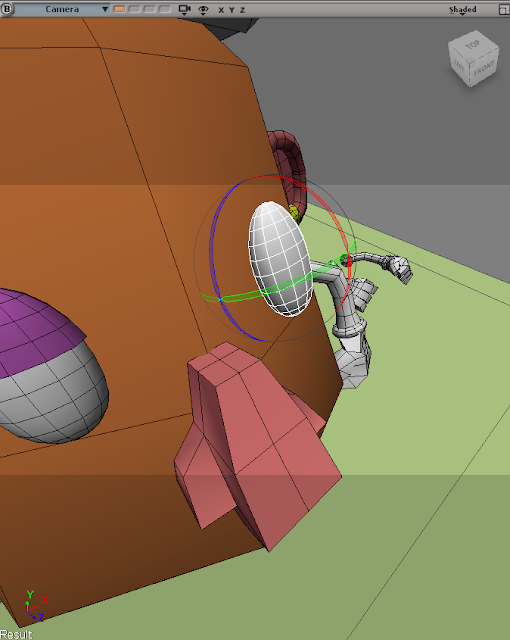The width and height of the screenshot is (510, 640).
Task: Open the eye show/visibility menu
Action: coord(203,10)
